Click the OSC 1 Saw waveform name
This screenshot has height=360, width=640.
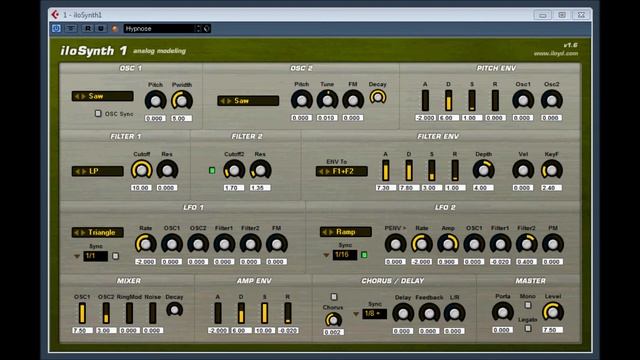tap(96, 96)
